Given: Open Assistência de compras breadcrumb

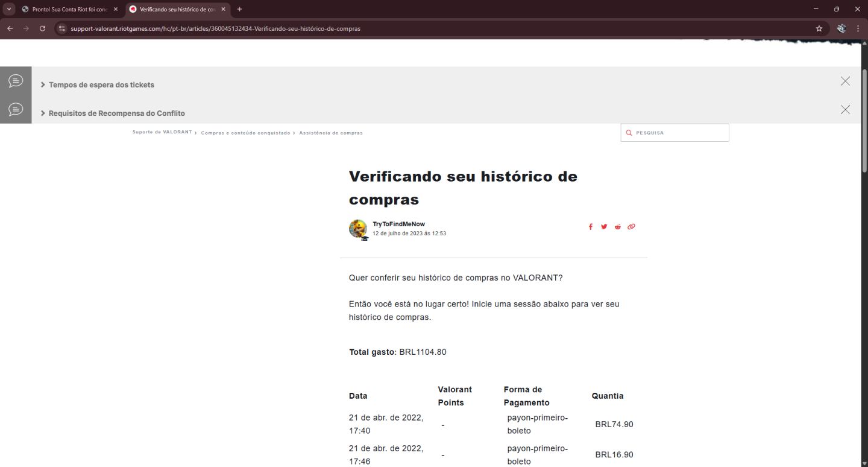Looking at the screenshot, I should point(331,133).
